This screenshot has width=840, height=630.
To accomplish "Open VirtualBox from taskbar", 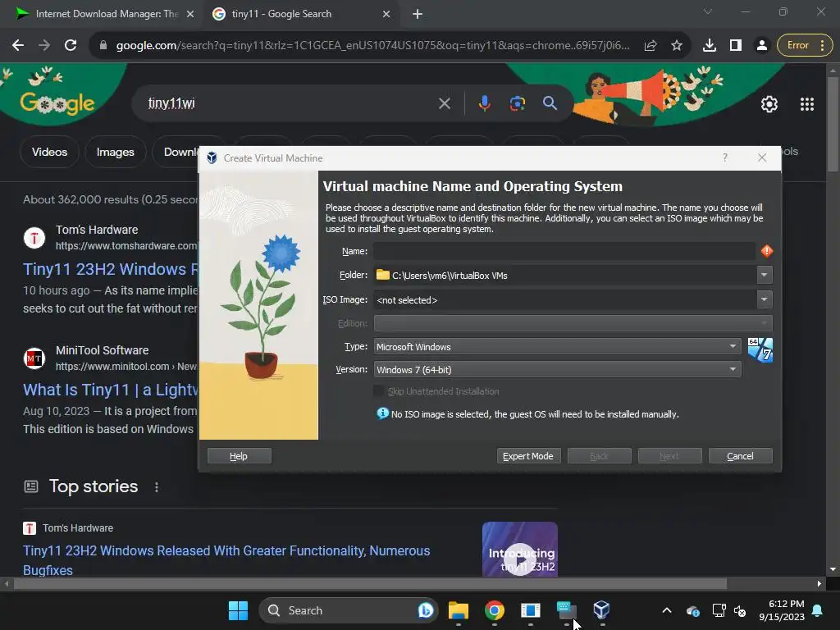I will tap(601, 610).
